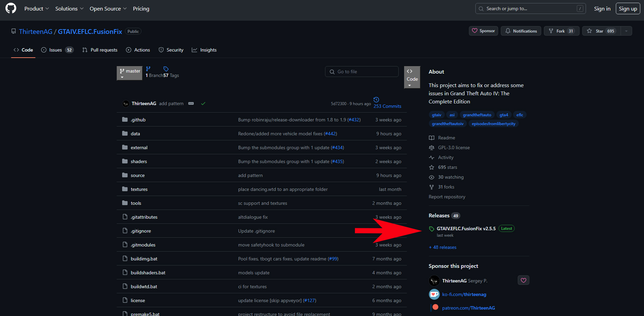
Task: Expand commit message ellipsis button
Action: [x=191, y=103]
